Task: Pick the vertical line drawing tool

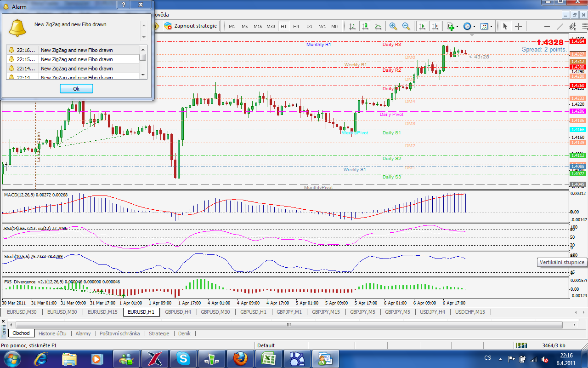Action: click(534, 26)
